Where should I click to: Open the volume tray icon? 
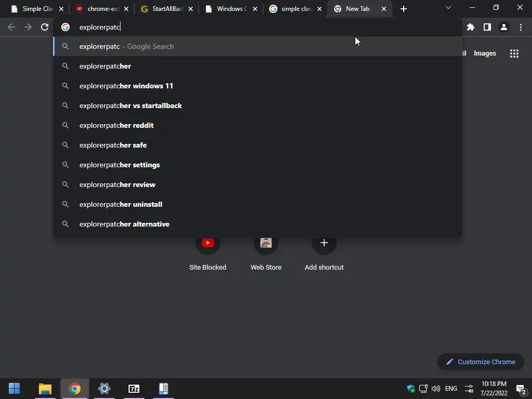(436, 389)
